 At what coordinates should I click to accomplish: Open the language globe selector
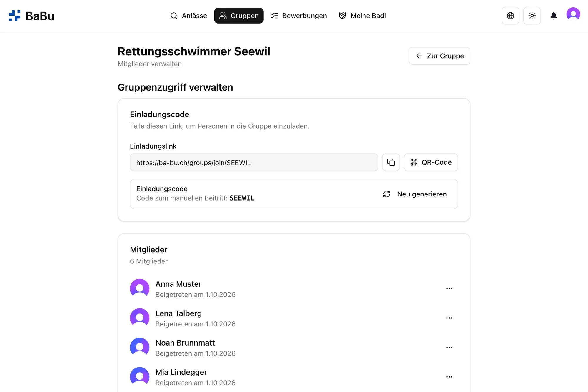pyautogui.click(x=510, y=16)
